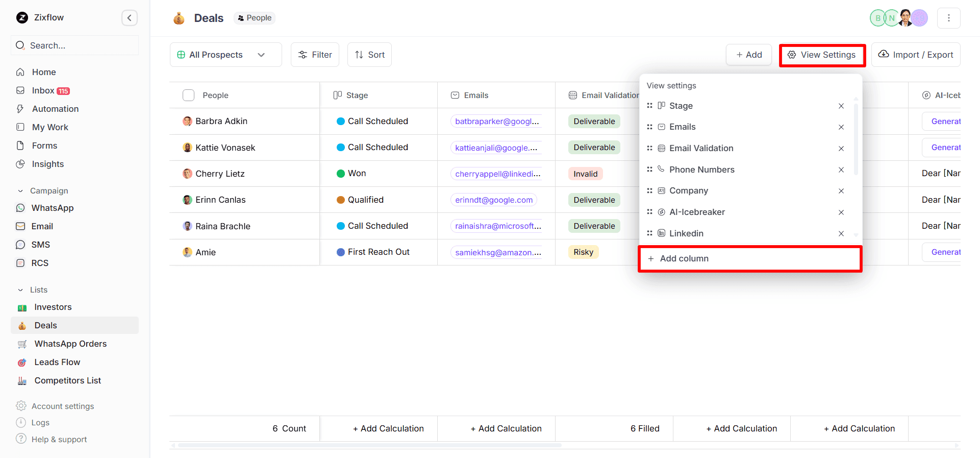
Task: Click the Email campaign icon
Action: coord(20,226)
